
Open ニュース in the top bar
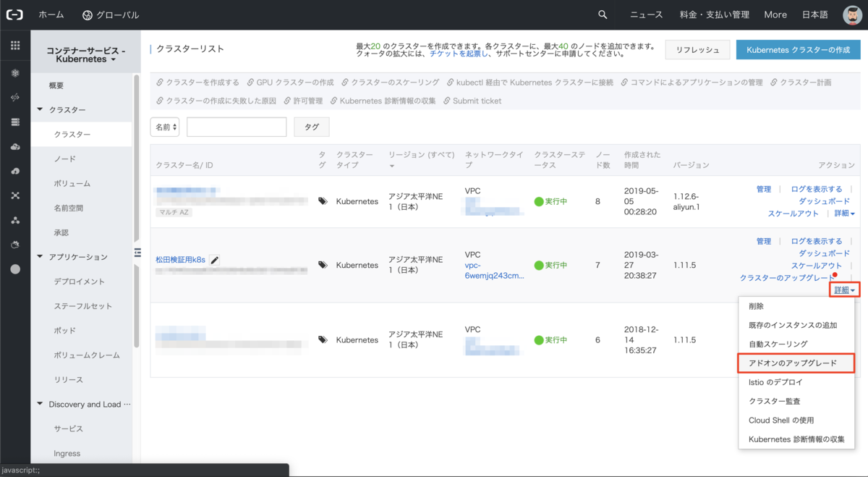coord(646,14)
